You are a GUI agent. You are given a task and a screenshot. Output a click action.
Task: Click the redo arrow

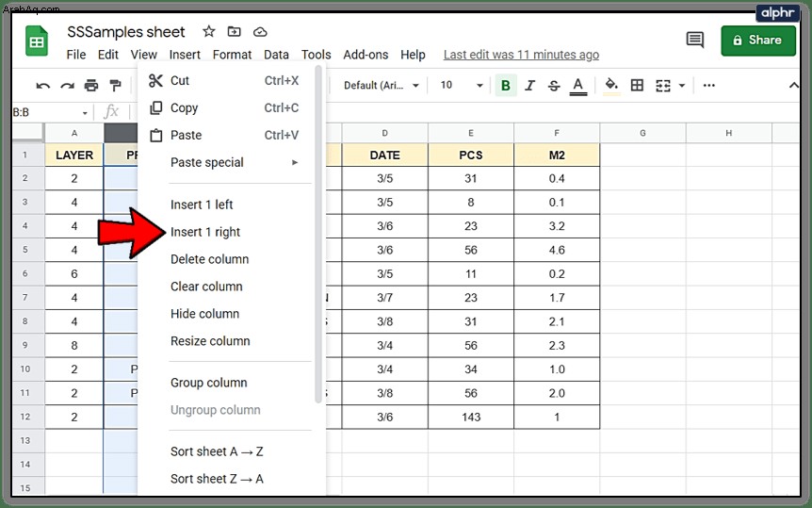[67, 86]
